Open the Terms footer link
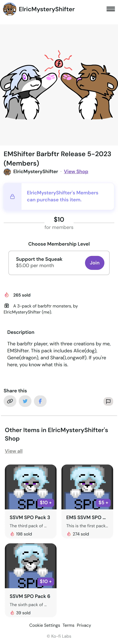Viewport: 118px width, 644px height. 68,625
